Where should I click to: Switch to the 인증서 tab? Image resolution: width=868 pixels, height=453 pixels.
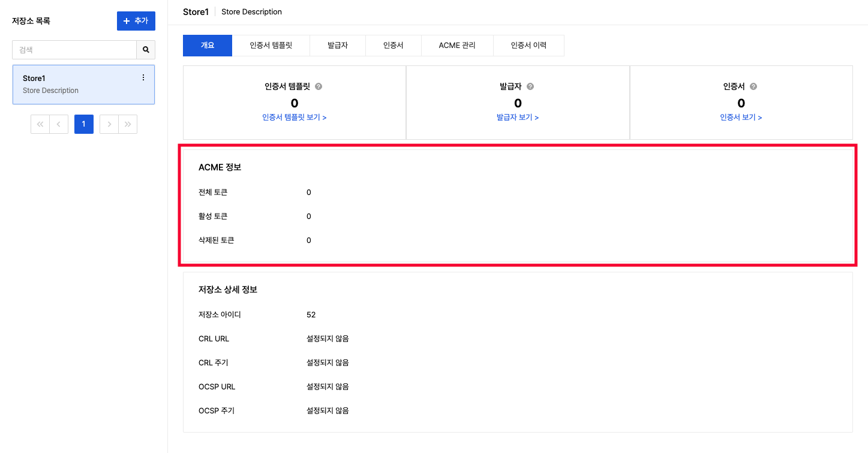[x=393, y=46]
